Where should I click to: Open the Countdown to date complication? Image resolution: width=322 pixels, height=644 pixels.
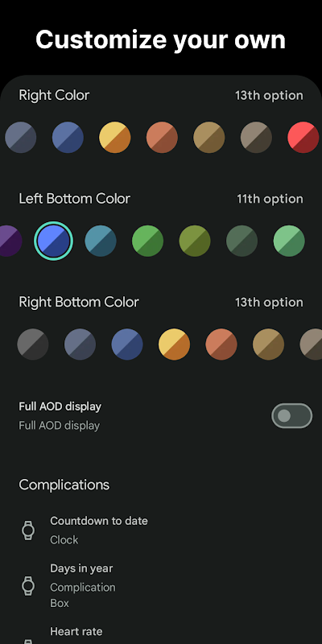[161, 530]
